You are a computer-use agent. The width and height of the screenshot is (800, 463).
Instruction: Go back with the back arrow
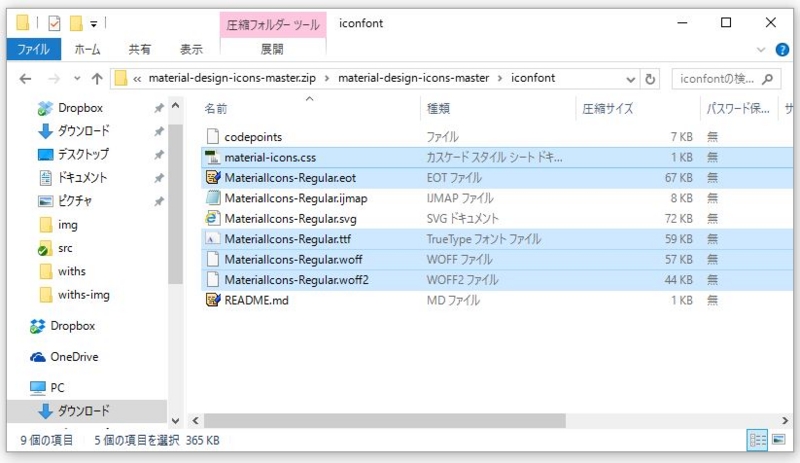tap(25, 79)
